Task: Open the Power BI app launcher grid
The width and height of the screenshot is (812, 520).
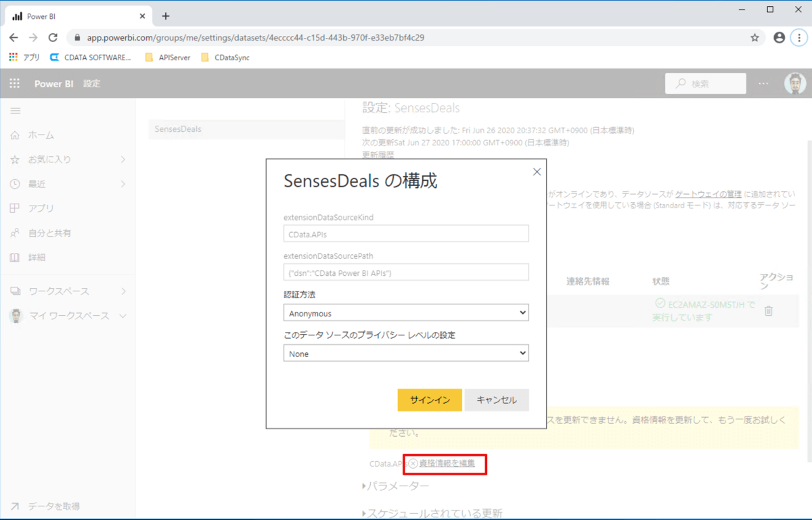Action: (x=14, y=84)
